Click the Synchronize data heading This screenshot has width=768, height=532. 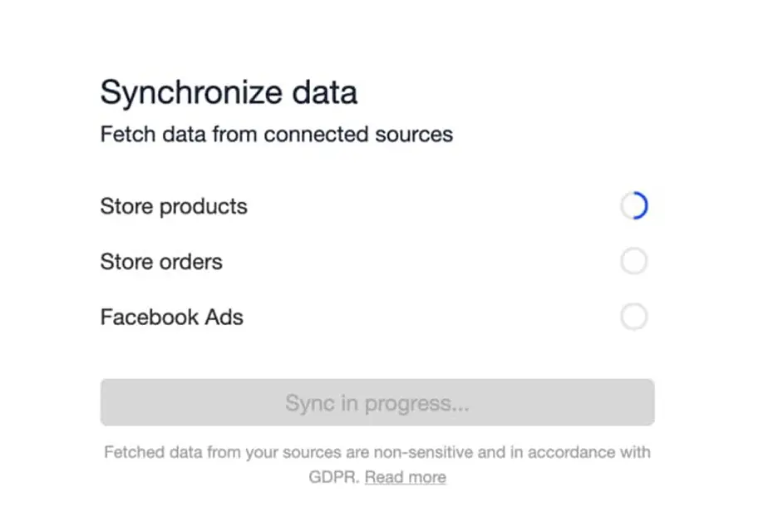tap(229, 92)
